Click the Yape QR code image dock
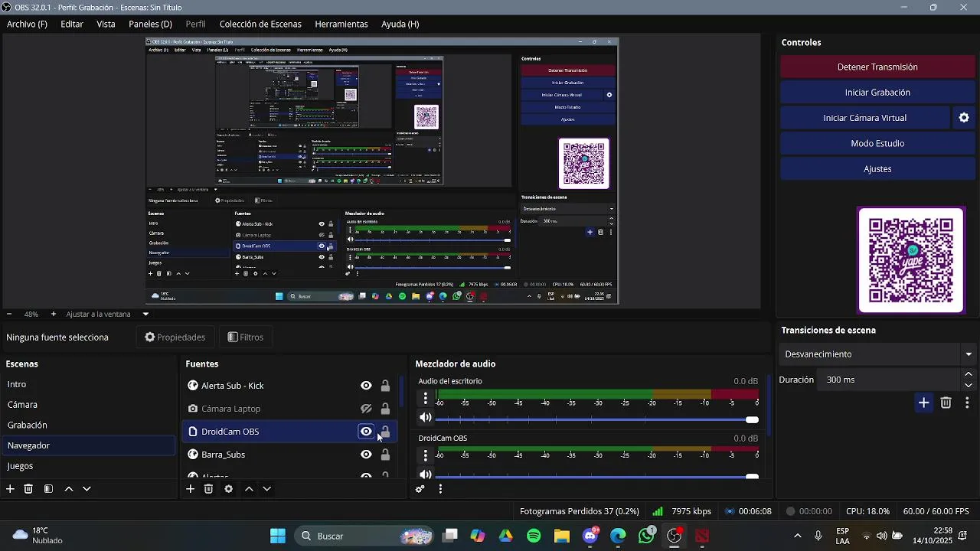Viewport: 980px width, 551px height. click(911, 260)
